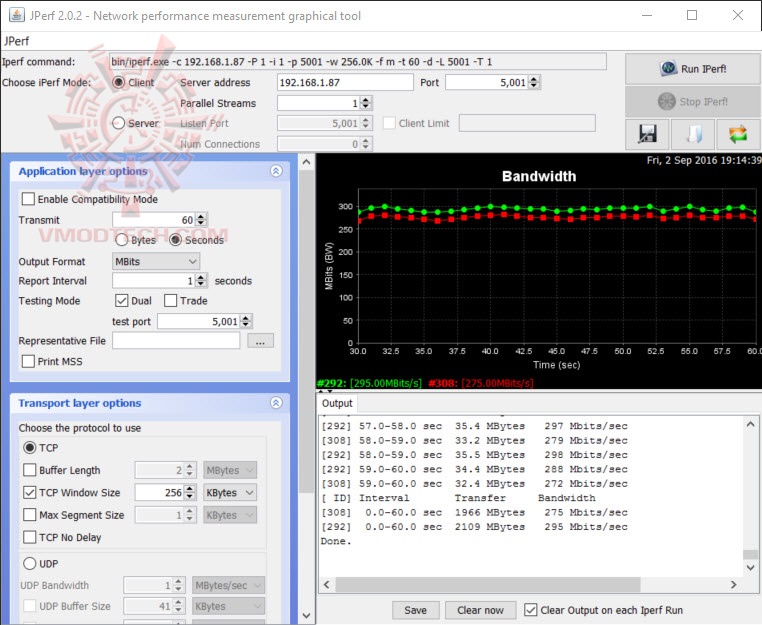Select the TCP protocol radio button
This screenshot has height=625, width=762.
[x=30, y=448]
